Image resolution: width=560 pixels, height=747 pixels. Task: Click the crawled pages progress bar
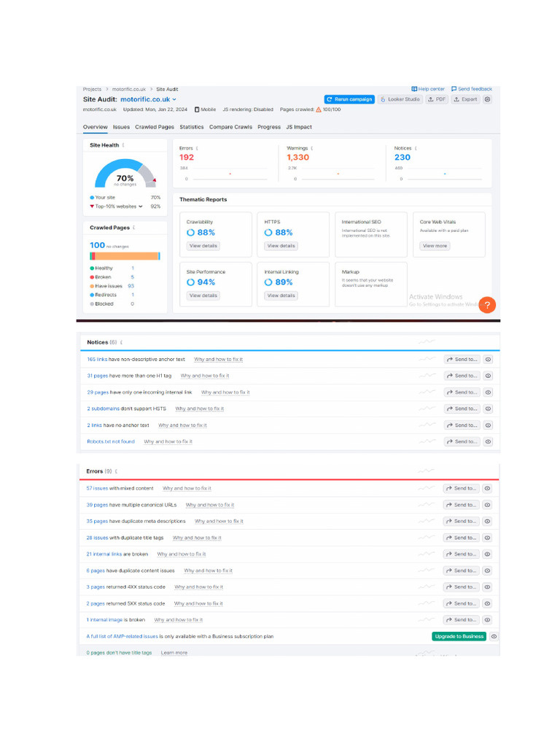[125, 256]
